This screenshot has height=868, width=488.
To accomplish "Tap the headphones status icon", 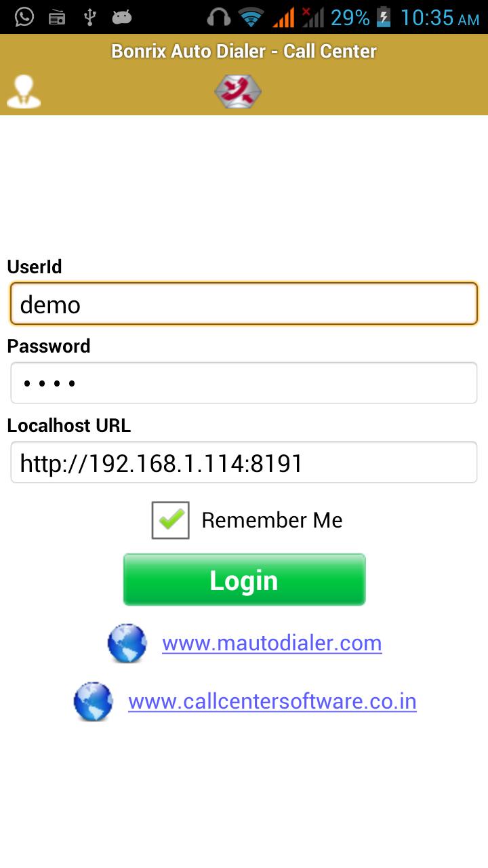I will coord(219,17).
